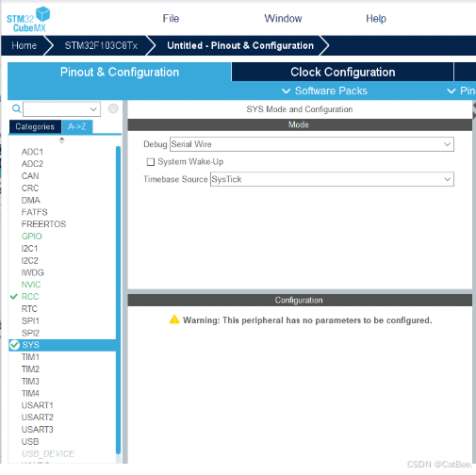Open the File menu
The image size is (476, 475).
pyautogui.click(x=171, y=19)
